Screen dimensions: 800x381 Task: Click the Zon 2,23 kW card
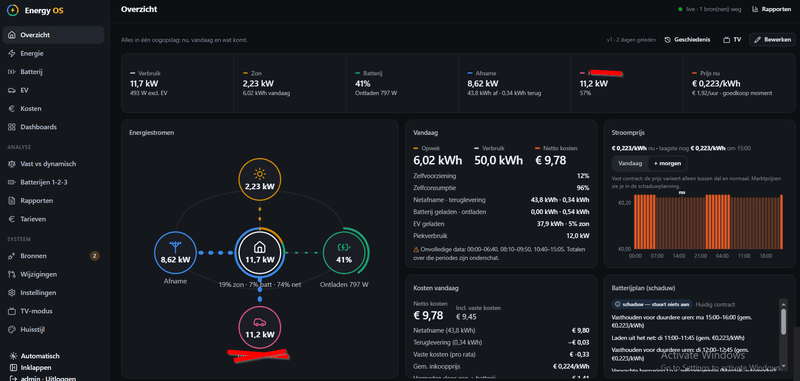[x=290, y=83]
